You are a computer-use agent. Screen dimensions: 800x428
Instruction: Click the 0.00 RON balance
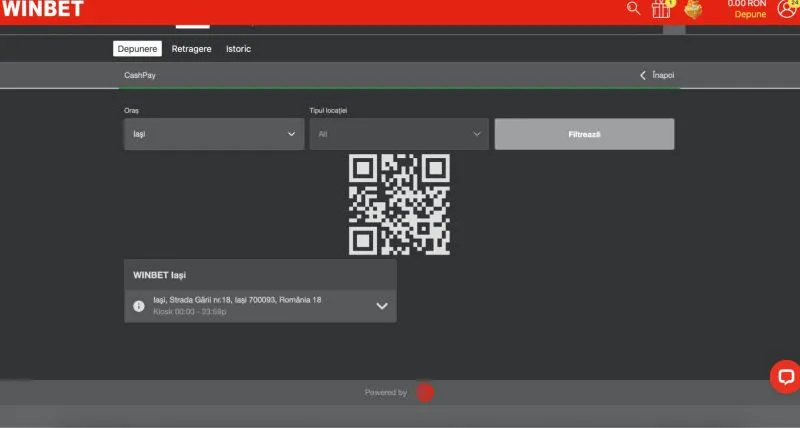(746, 4)
